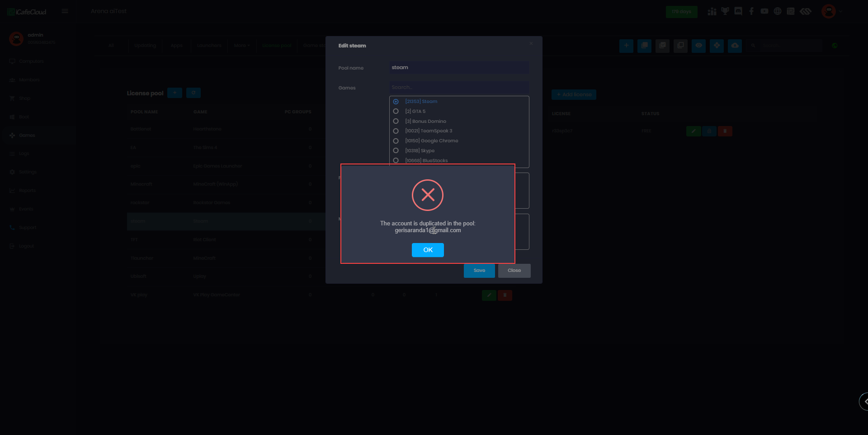868x435 pixels.
Task: Click the eye icon in the games toolbar
Action: point(698,46)
